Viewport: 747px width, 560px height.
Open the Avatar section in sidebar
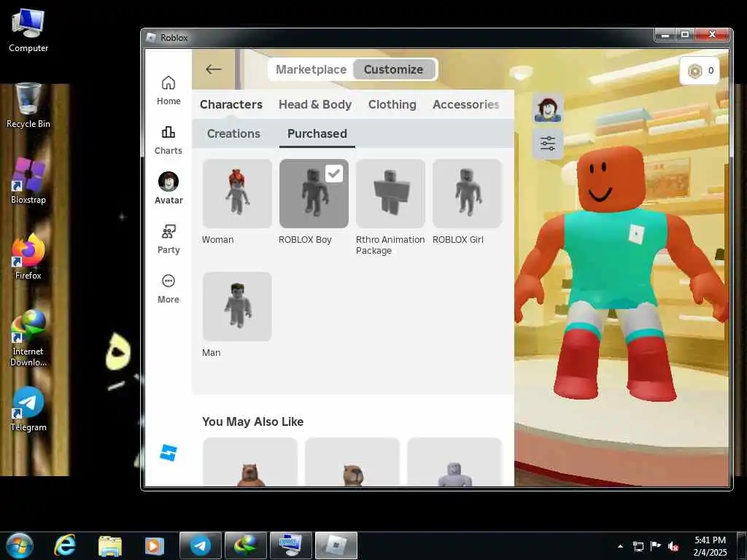[x=169, y=188]
